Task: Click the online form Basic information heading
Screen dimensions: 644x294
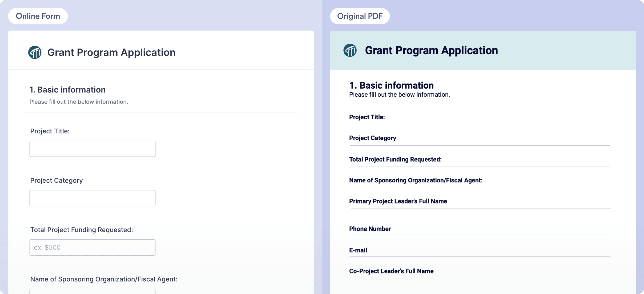Action: [67, 90]
